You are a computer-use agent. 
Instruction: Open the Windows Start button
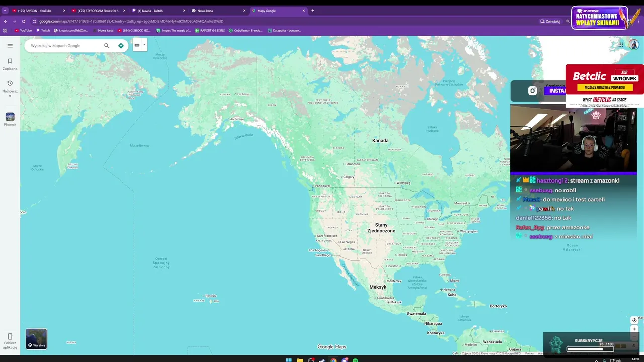point(288,360)
